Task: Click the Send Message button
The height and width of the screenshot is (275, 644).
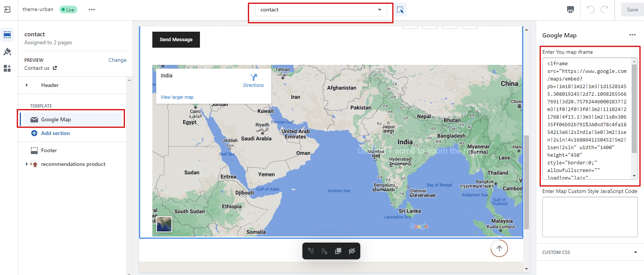Action: pos(176,40)
